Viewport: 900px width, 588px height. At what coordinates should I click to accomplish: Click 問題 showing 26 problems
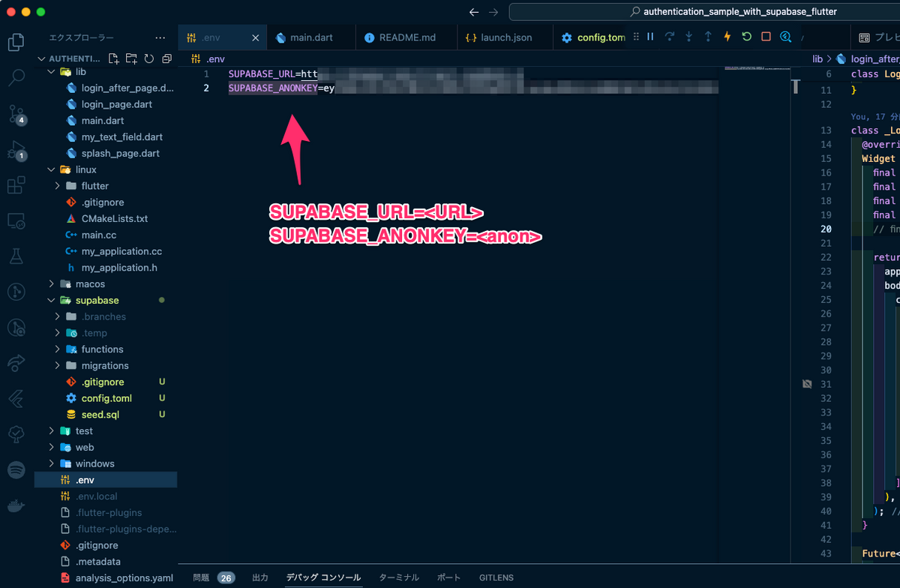pyautogui.click(x=212, y=577)
